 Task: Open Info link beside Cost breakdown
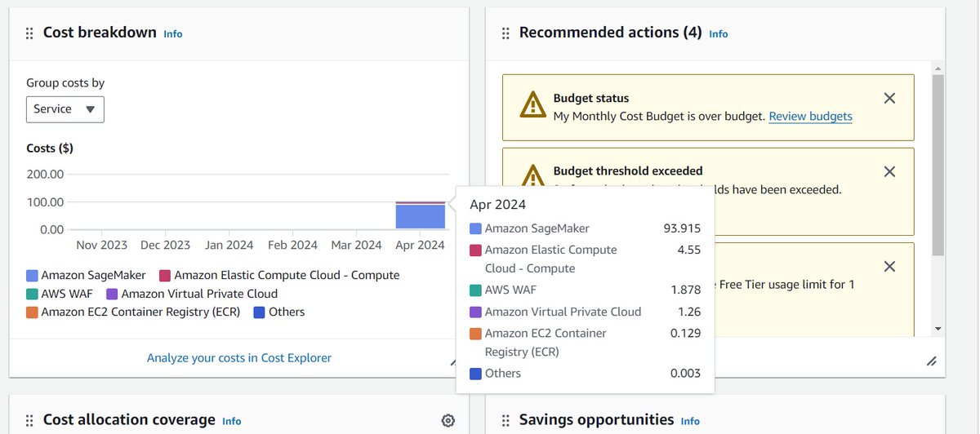point(173,34)
